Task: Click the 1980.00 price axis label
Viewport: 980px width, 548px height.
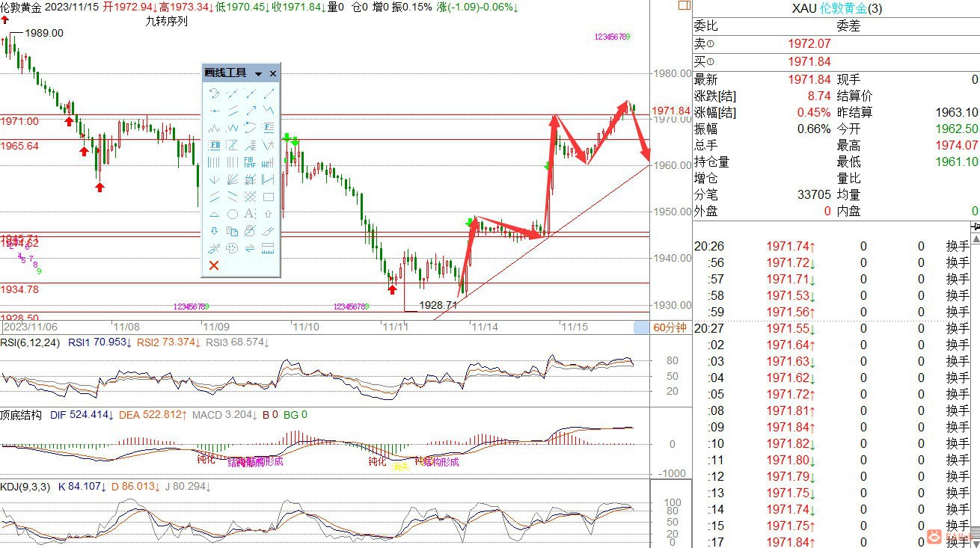Action: (671, 73)
